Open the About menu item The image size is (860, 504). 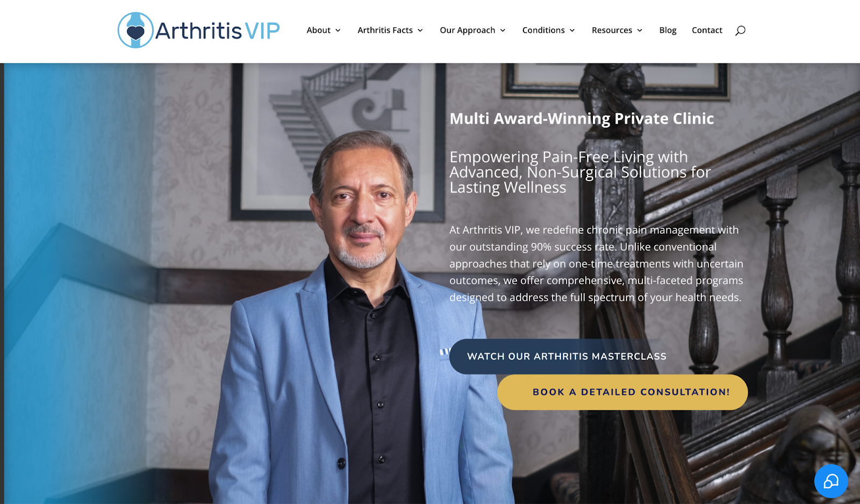pos(318,30)
